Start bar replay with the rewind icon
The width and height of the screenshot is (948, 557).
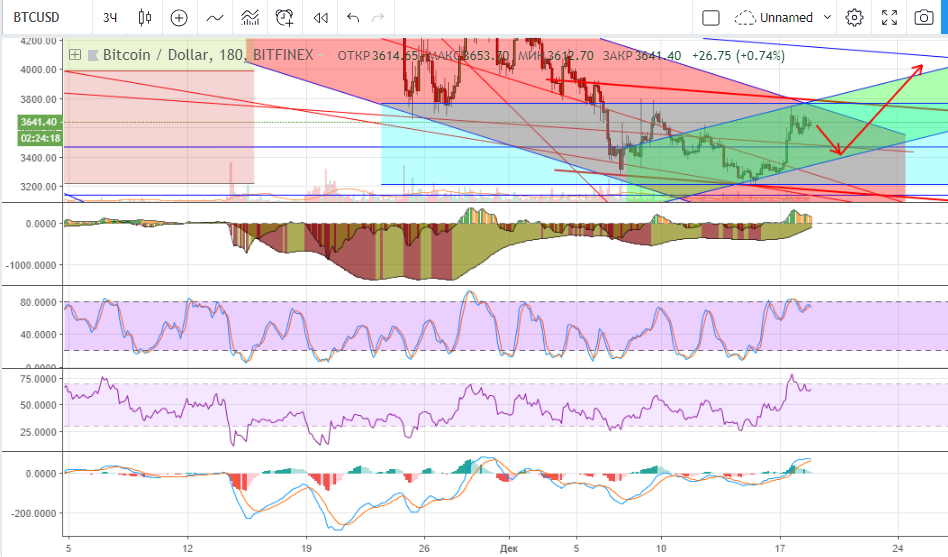click(320, 17)
